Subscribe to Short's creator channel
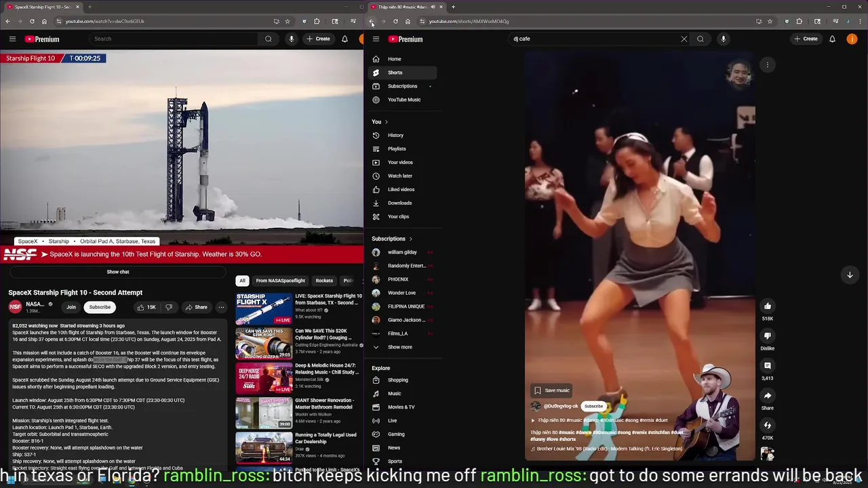Screen dimensions: 868x488 (593, 406)
